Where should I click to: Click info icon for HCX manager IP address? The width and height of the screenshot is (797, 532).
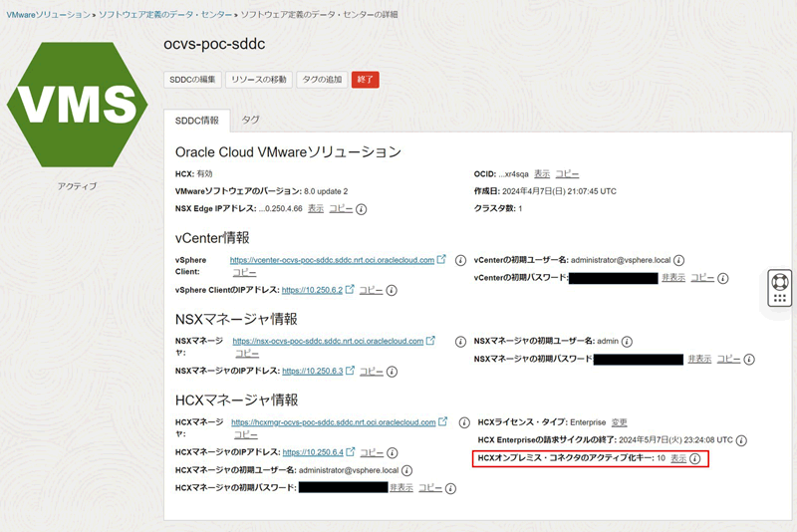393,452
